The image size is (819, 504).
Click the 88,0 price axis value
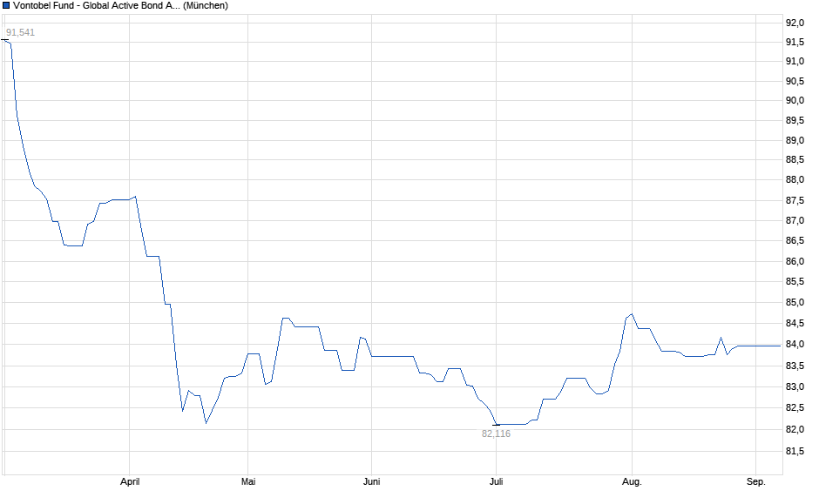(795, 180)
